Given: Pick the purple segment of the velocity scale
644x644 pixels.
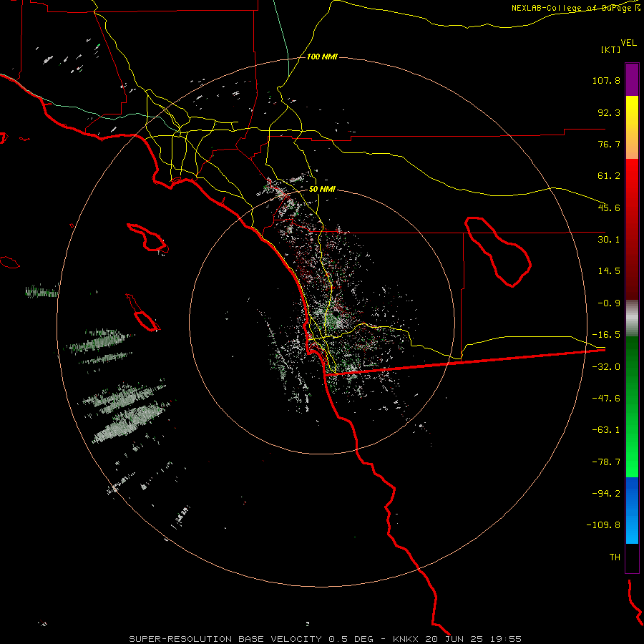Looking at the screenshot, I should coord(632,79).
